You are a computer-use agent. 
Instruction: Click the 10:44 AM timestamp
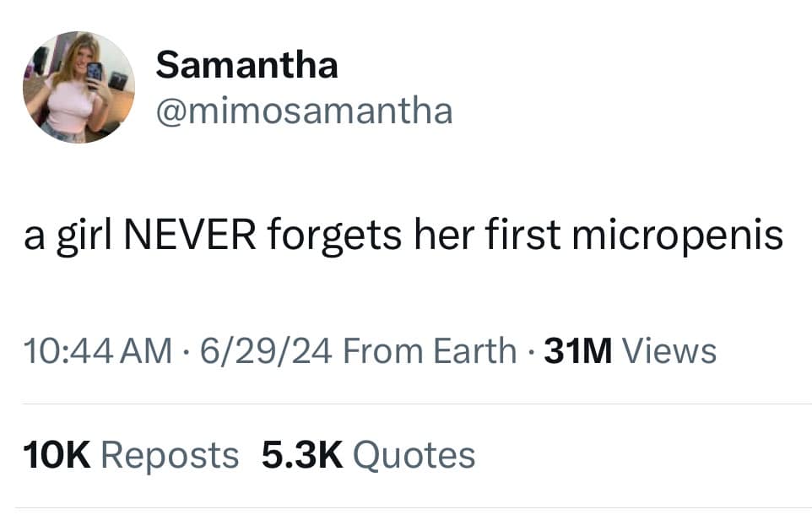(x=94, y=350)
